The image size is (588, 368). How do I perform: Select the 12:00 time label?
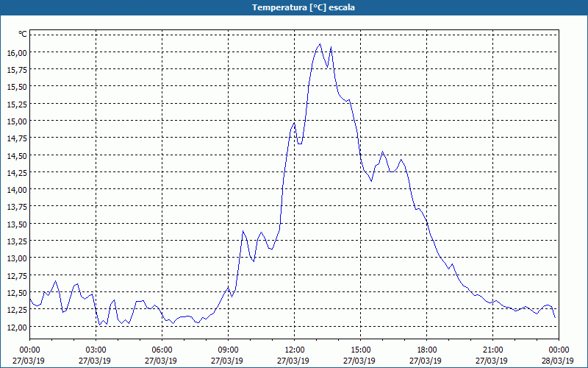(x=295, y=350)
